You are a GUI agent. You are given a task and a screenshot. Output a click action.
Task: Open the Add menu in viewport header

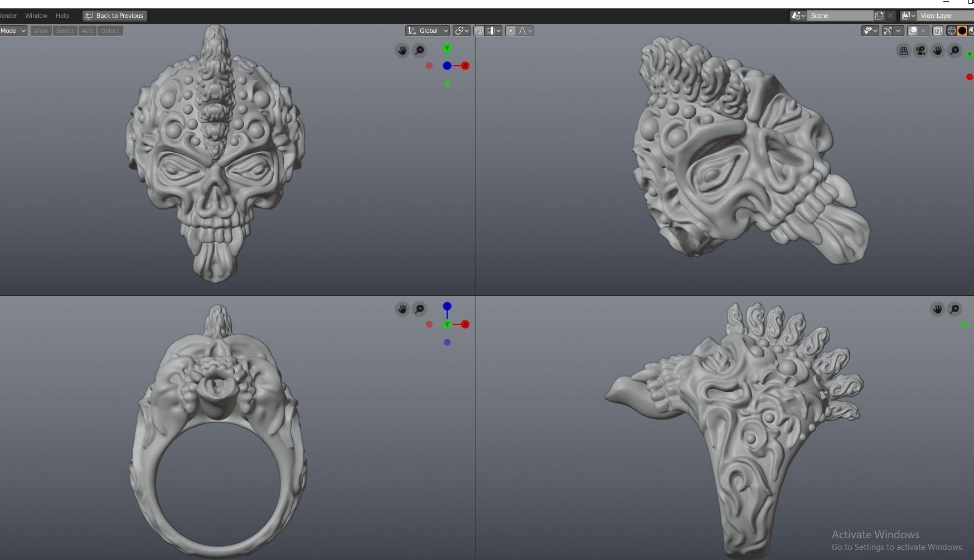pyautogui.click(x=87, y=31)
